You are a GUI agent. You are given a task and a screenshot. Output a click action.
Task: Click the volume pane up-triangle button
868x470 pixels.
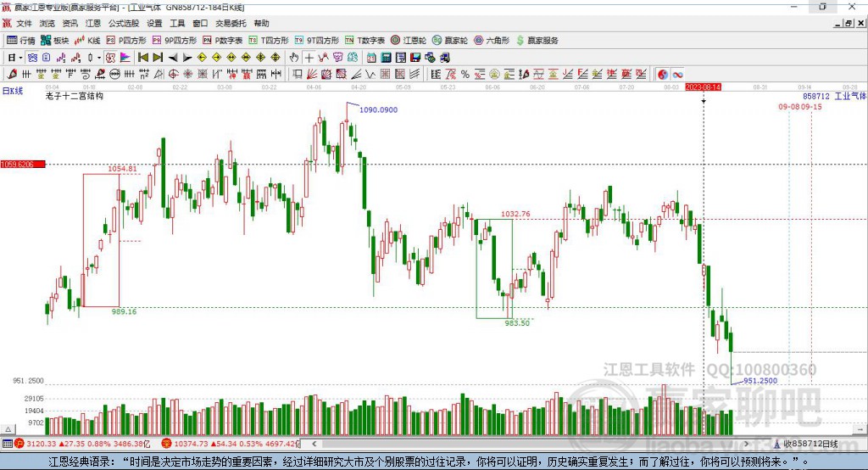point(8,429)
